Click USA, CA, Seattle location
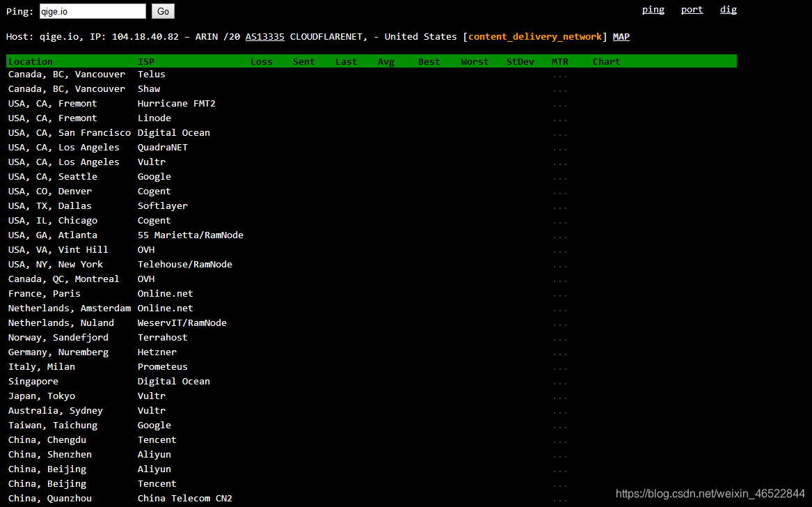The image size is (812, 507). pyautogui.click(x=53, y=176)
